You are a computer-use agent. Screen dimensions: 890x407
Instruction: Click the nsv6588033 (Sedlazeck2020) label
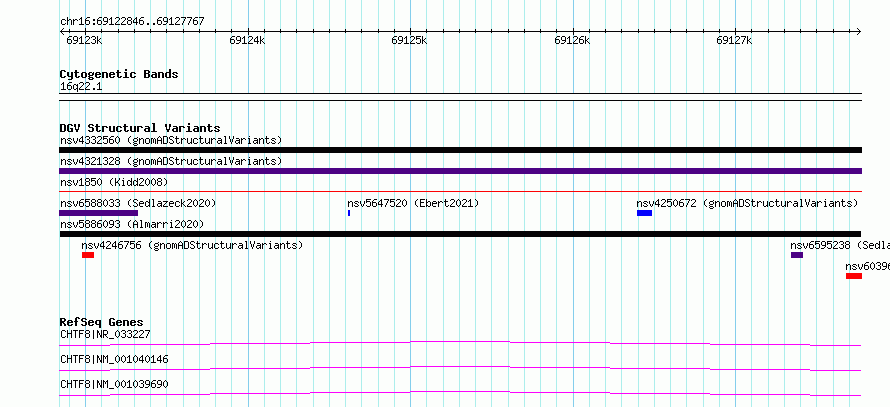[138, 203]
